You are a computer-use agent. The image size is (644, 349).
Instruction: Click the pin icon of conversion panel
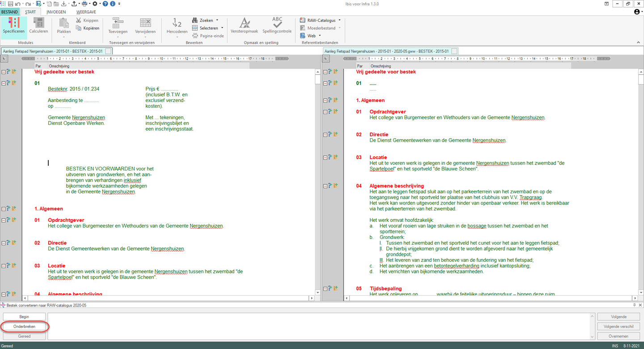click(x=634, y=305)
